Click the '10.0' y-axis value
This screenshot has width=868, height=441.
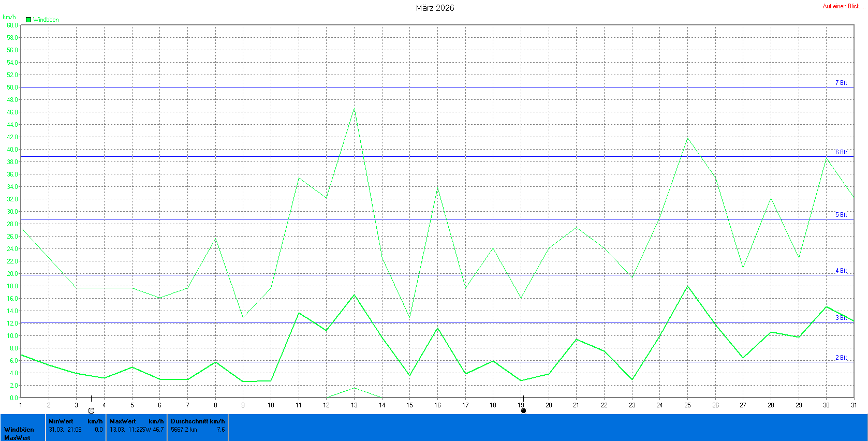(12, 336)
